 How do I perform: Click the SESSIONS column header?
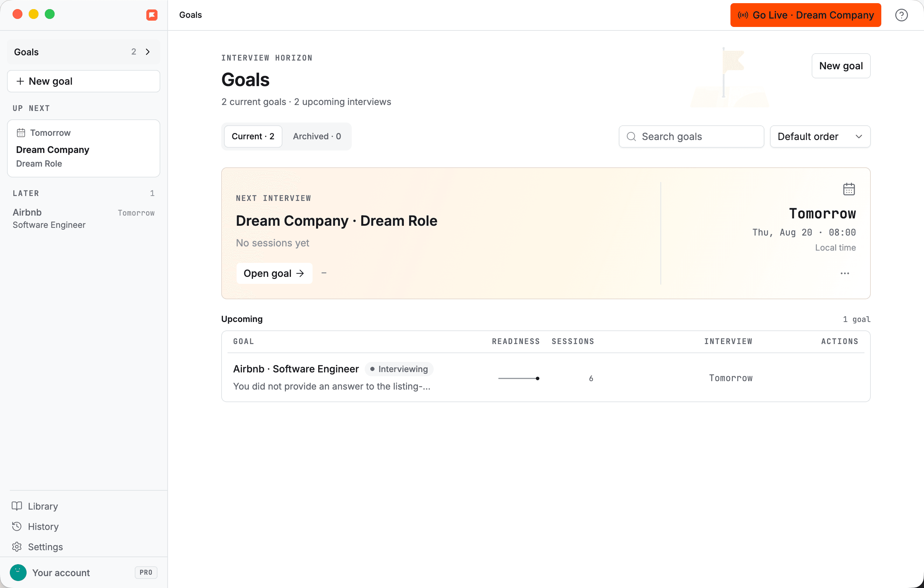(x=573, y=341)
